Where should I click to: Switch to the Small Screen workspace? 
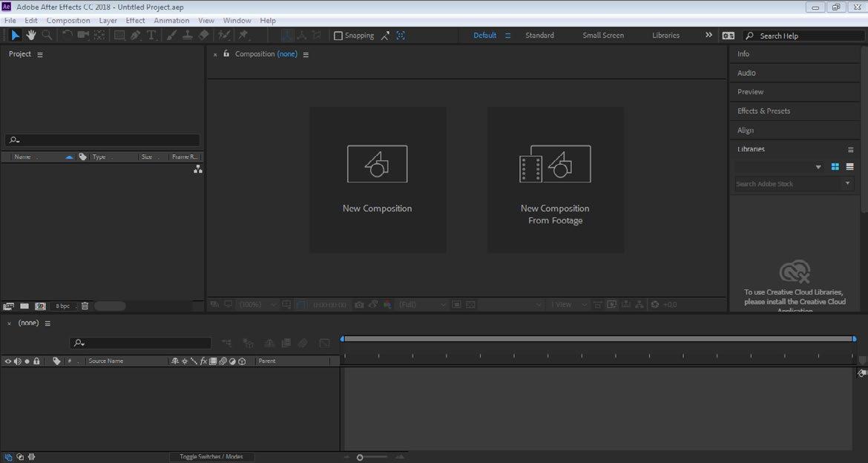(x=603, y=35)
